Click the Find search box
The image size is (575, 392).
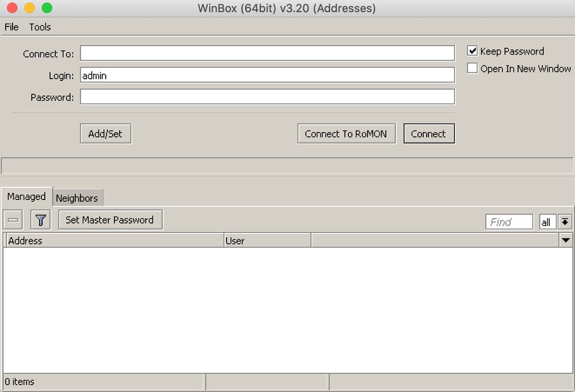[x=509, y=222]
